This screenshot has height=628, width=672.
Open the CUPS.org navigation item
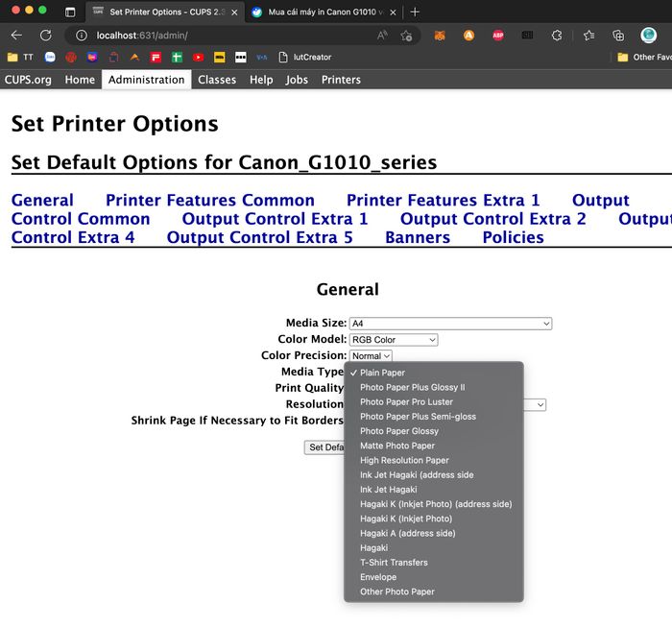point(28,80)
